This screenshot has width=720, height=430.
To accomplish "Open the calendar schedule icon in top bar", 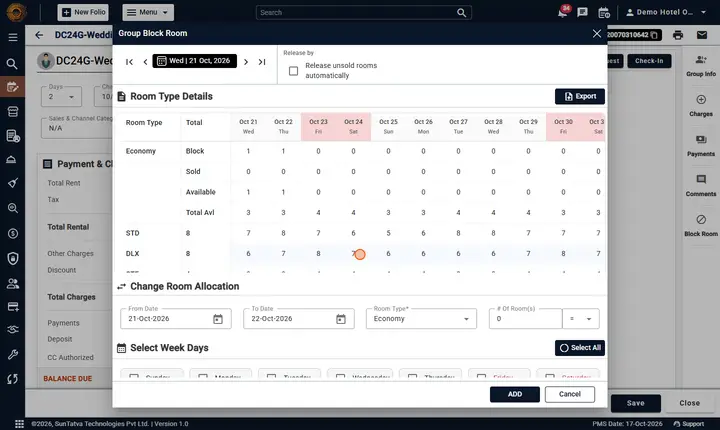I will pos(604,13).
